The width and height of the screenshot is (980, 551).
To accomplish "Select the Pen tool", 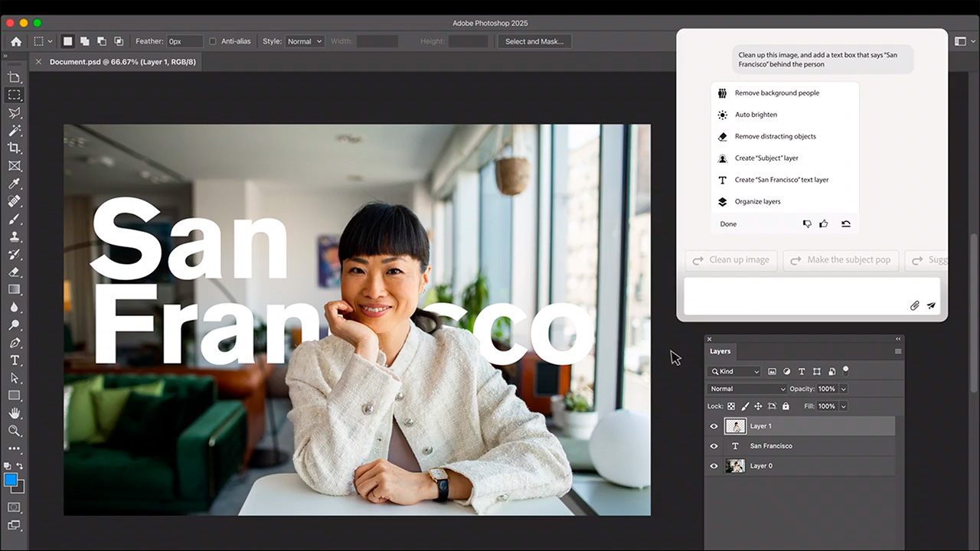I will [14, 343].
